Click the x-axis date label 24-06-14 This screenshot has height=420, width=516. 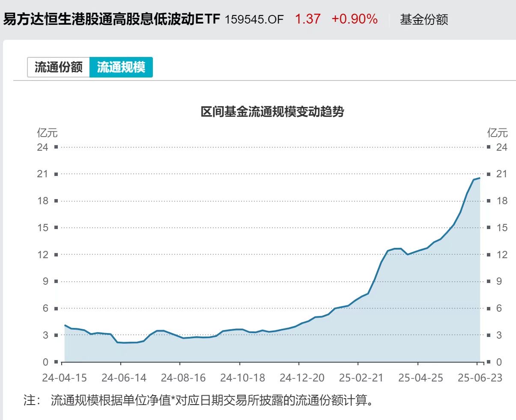(124, 378)
